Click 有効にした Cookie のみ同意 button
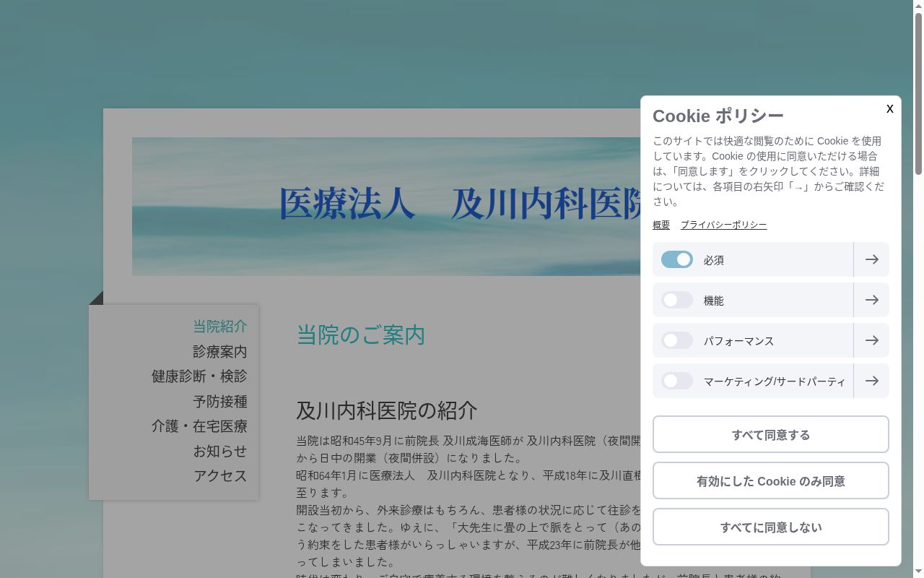The image size is (924, 578). [x=771, y=480]
